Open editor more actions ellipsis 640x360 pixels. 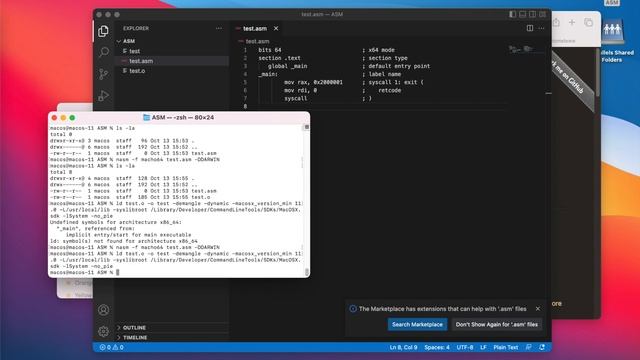[542, 28]
